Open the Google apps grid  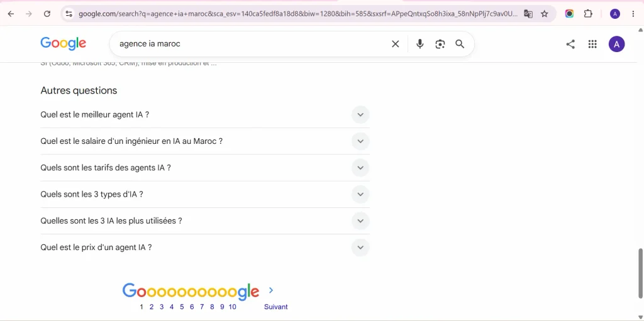tap(592, 45)
